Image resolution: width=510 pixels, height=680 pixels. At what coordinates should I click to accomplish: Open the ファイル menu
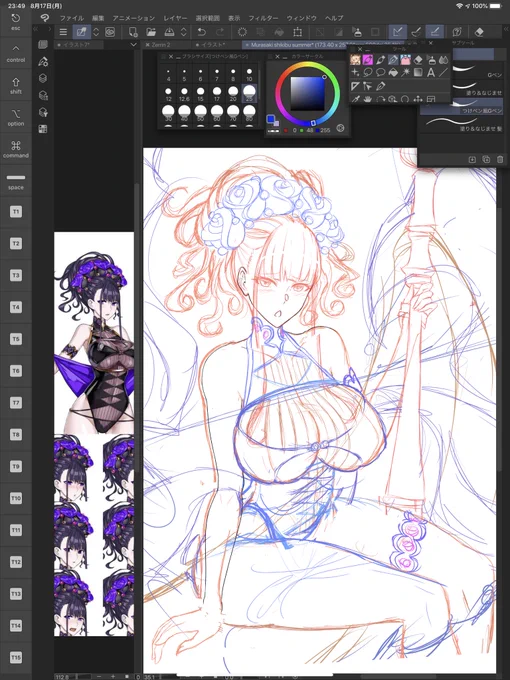72,18
